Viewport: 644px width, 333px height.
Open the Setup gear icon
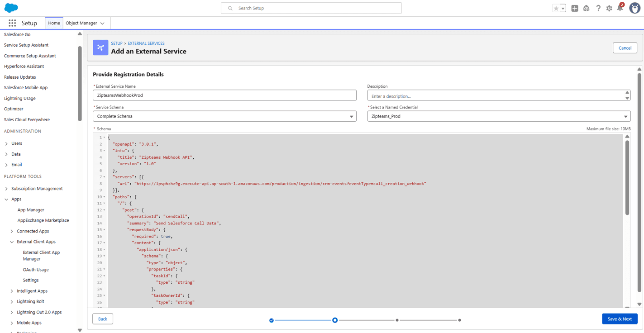[609, 8]
